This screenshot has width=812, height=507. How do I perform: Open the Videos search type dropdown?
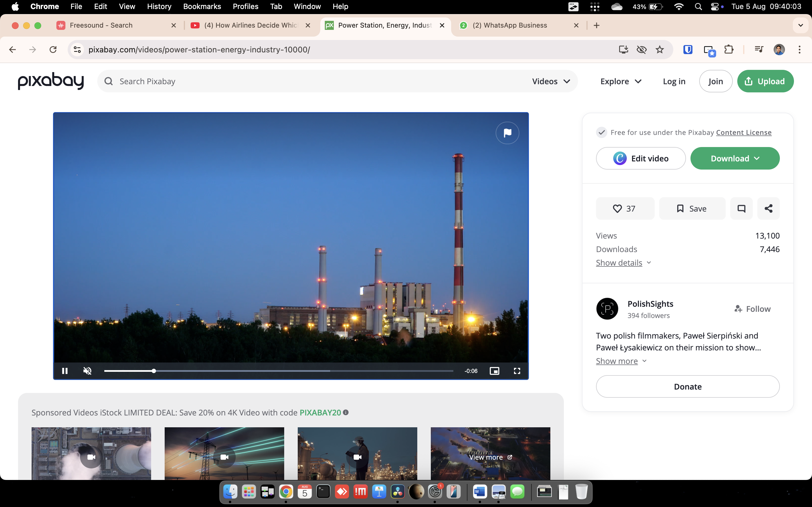[x=551, y=81]
